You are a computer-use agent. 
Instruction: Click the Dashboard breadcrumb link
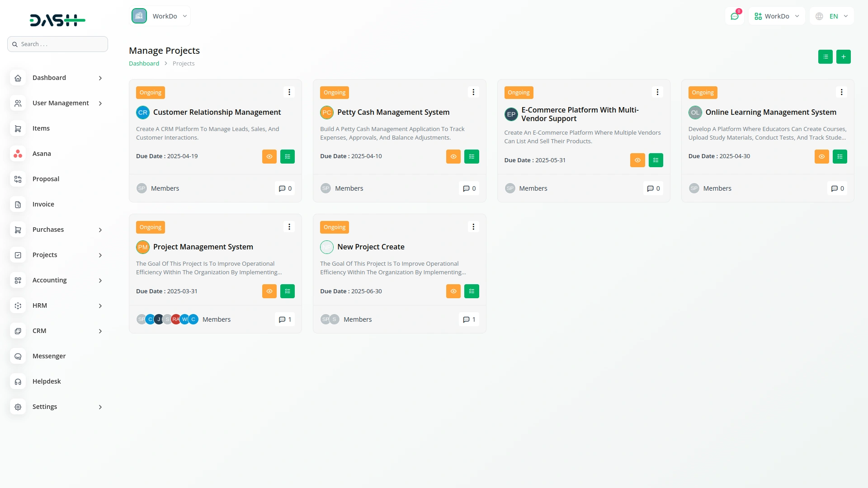(144, 64)
